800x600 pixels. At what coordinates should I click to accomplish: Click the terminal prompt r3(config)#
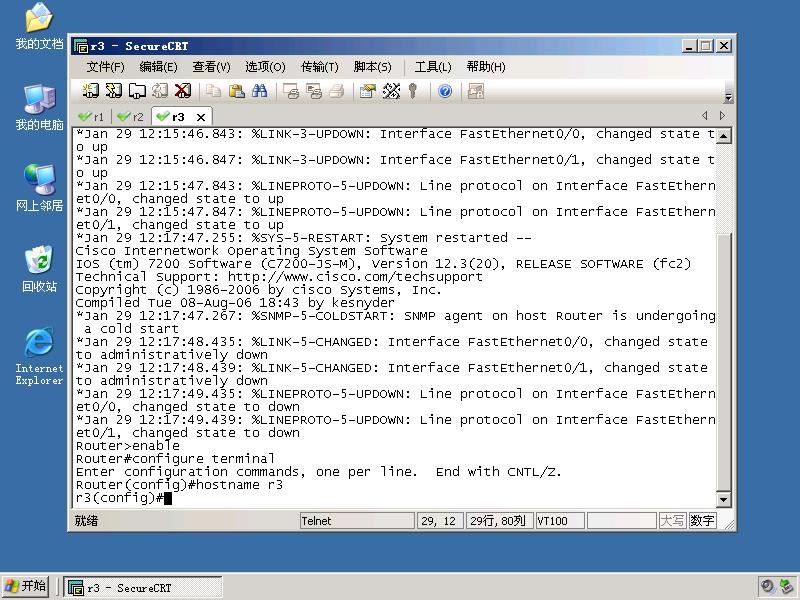pos(119,498)
